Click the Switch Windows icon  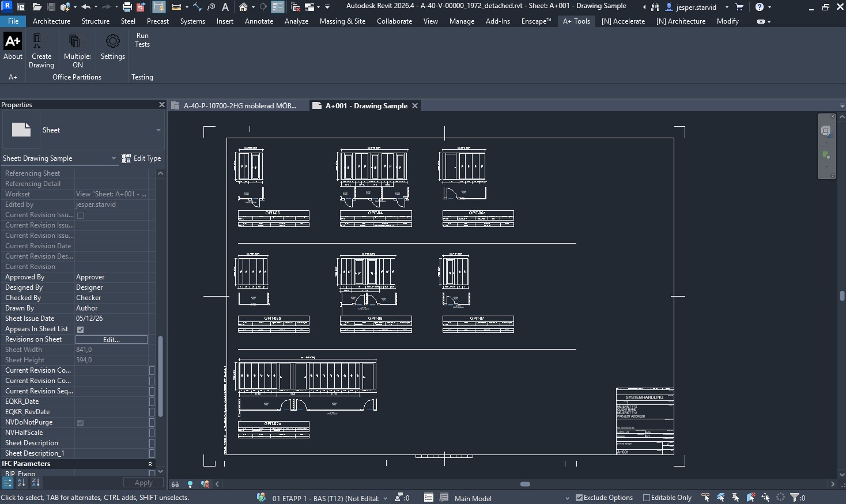pos(309,7)
